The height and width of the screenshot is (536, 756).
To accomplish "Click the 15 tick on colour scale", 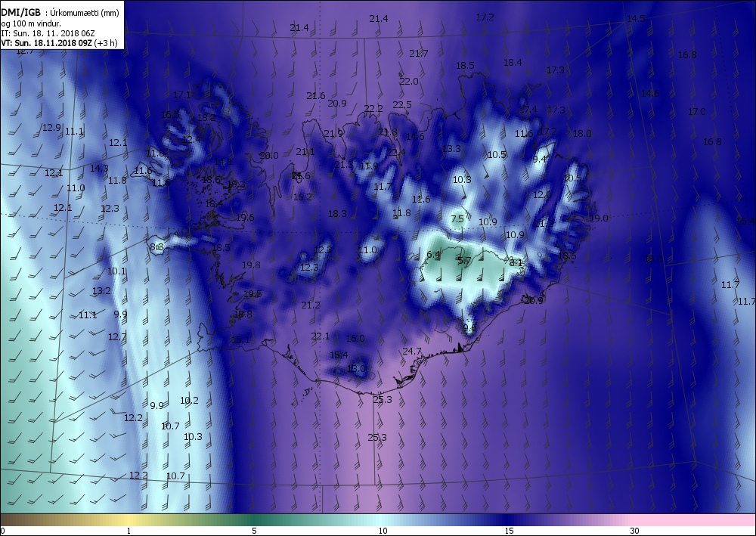I will [x=509, y=531].
